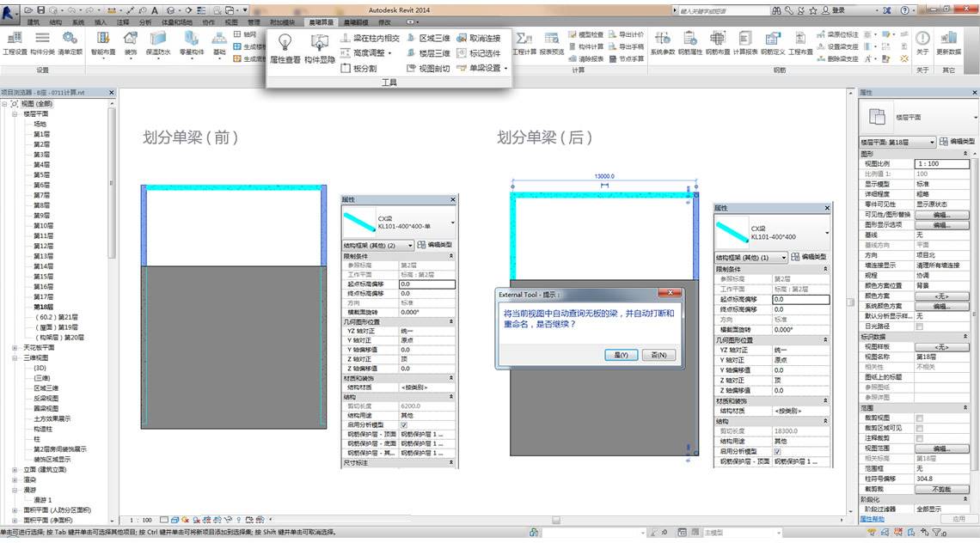Switch to the 插入 ribbon tab
Image resolution: width=980 pixels, height=543 pixels.
100,21
